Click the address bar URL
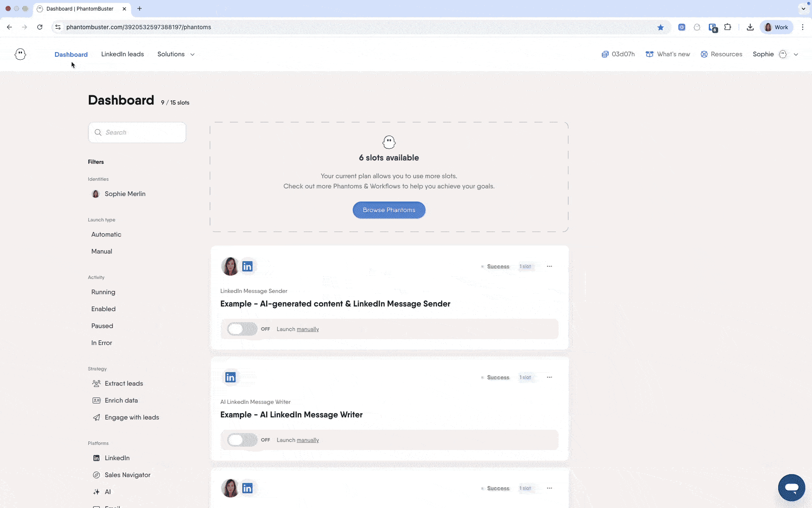 [x=139, y=27]
